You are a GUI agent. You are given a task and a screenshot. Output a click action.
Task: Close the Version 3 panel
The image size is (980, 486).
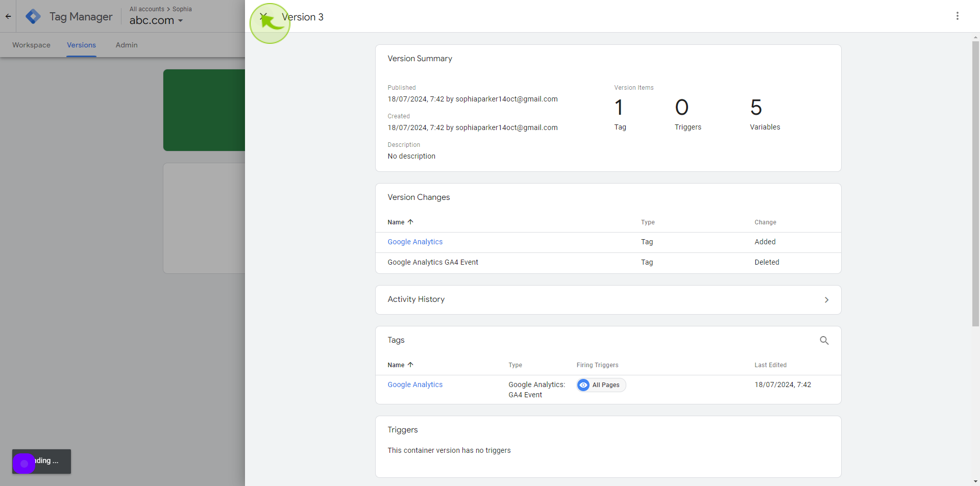(x=263, y=16)
